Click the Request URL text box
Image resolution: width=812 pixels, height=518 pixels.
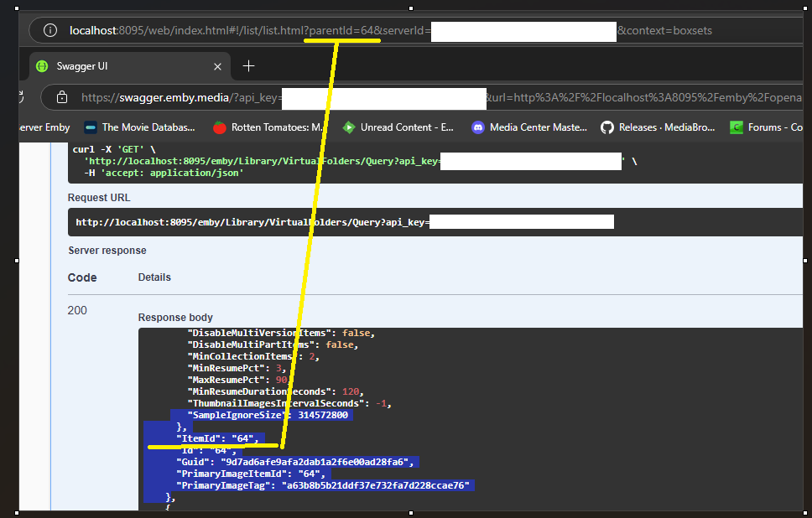(x=252, y=222)
